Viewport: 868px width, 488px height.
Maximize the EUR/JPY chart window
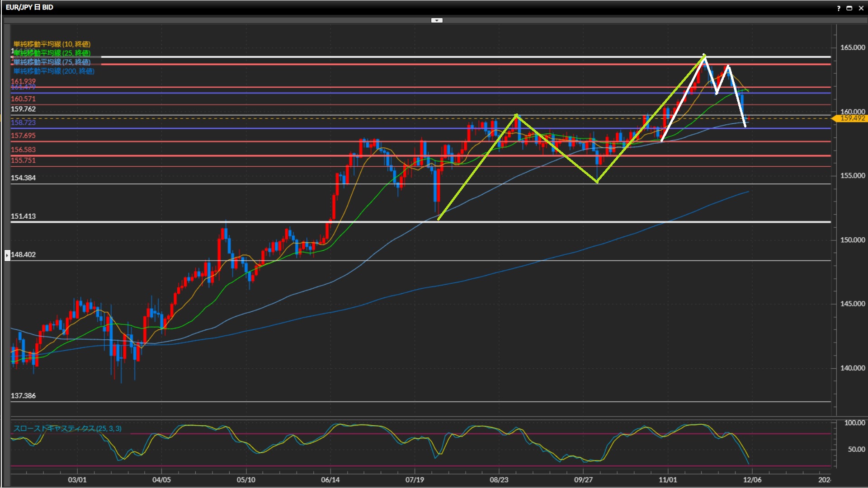point(849,8)
